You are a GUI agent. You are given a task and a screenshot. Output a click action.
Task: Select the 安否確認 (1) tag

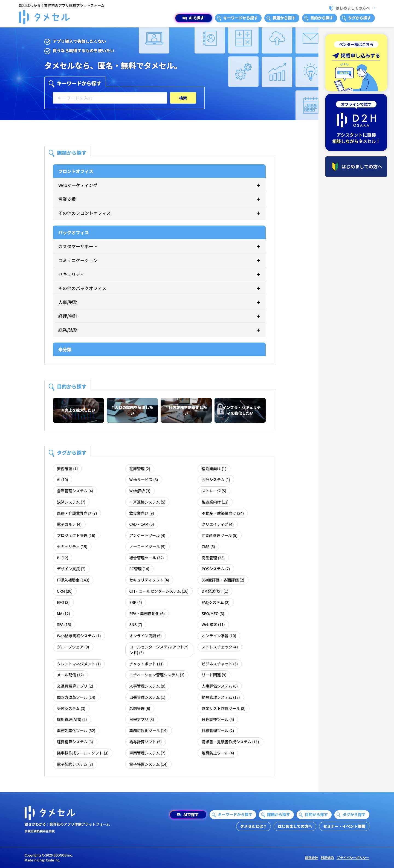pyautogui.click(x=68, y=469)
